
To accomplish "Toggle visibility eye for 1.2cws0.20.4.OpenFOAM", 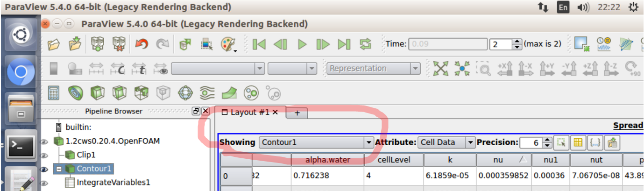I will 45,141.
